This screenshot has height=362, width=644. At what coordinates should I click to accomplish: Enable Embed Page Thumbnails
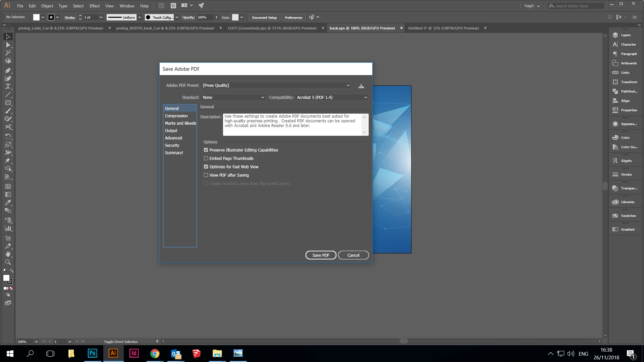(206, 159)
